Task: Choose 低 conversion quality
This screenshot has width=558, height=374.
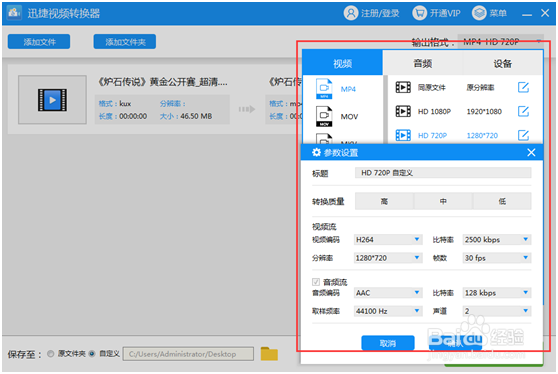Action: coord(502,201)
